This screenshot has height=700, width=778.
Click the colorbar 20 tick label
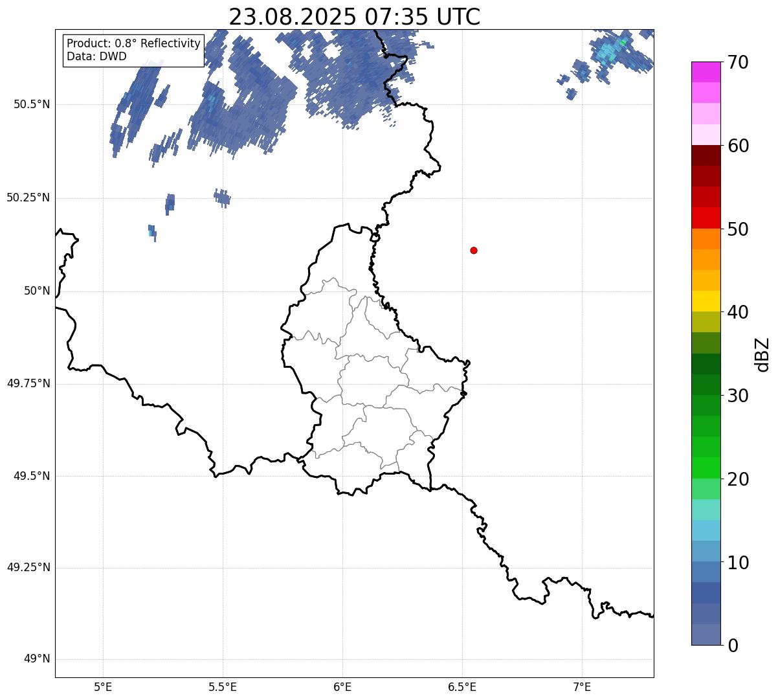[738, 479]
